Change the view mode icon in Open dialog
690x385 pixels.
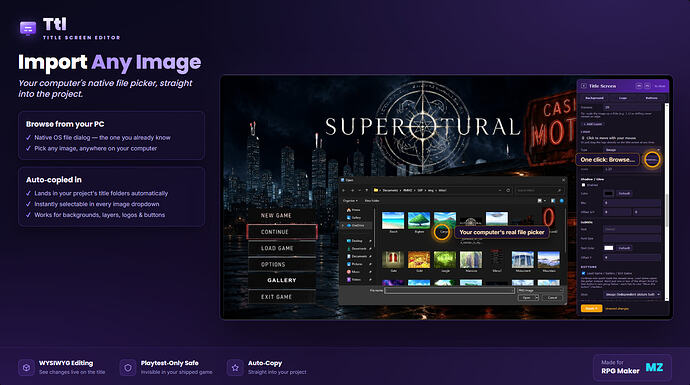(x=540, y=201)
